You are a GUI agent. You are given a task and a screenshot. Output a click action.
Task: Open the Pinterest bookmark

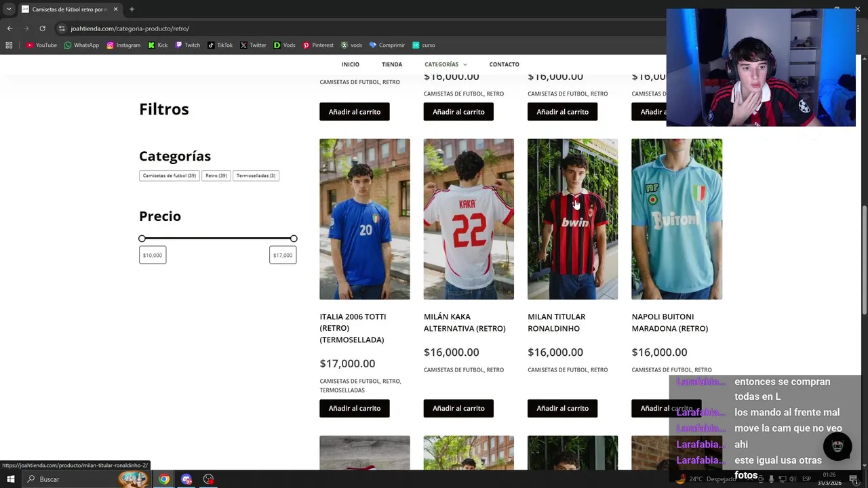(318, 45)
